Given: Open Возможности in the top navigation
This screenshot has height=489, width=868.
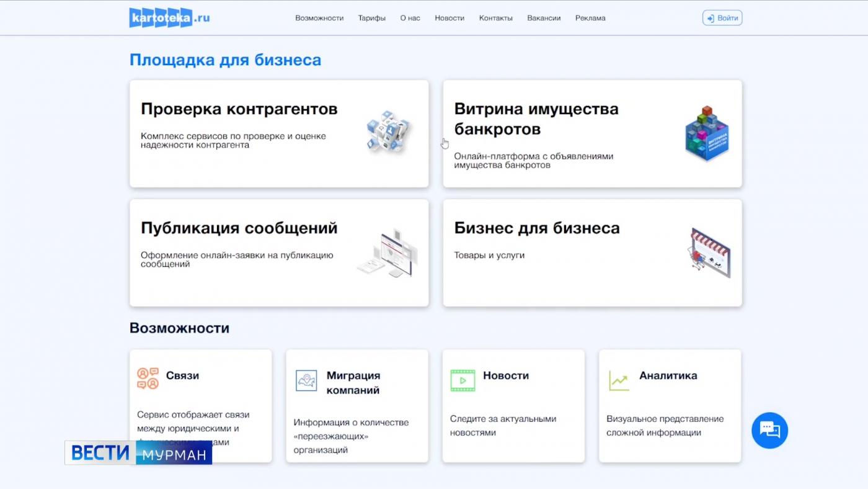Looking at the screenshot, I should point(319,18).
